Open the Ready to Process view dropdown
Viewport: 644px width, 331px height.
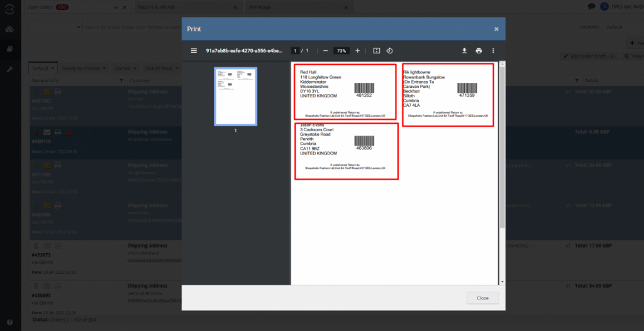(85, 68)
